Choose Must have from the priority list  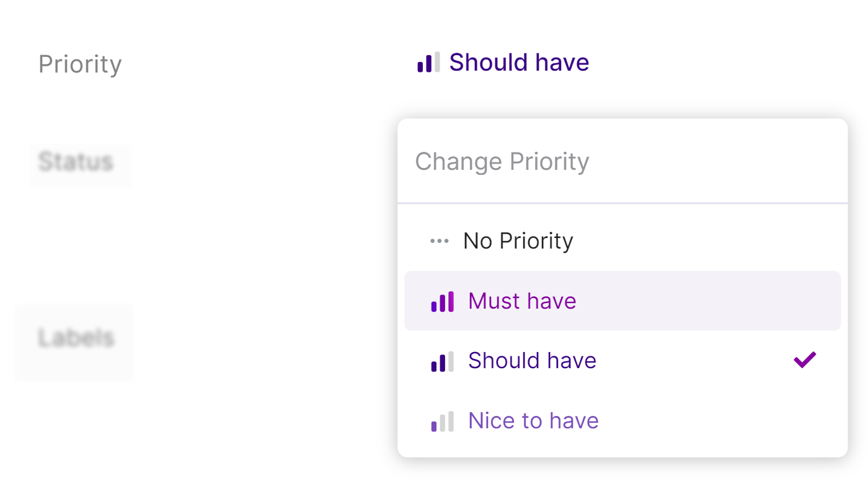(x=622, y=301)
